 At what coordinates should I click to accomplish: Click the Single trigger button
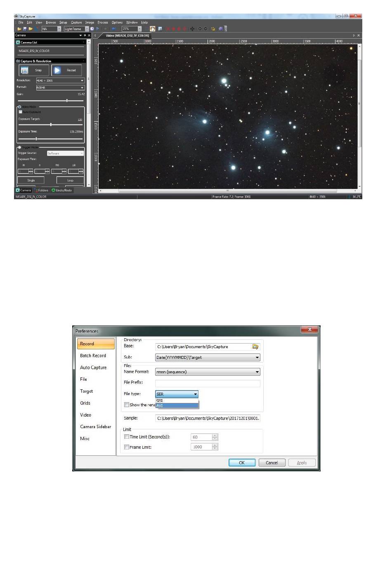pyautogui.click(x=31, y=180)
